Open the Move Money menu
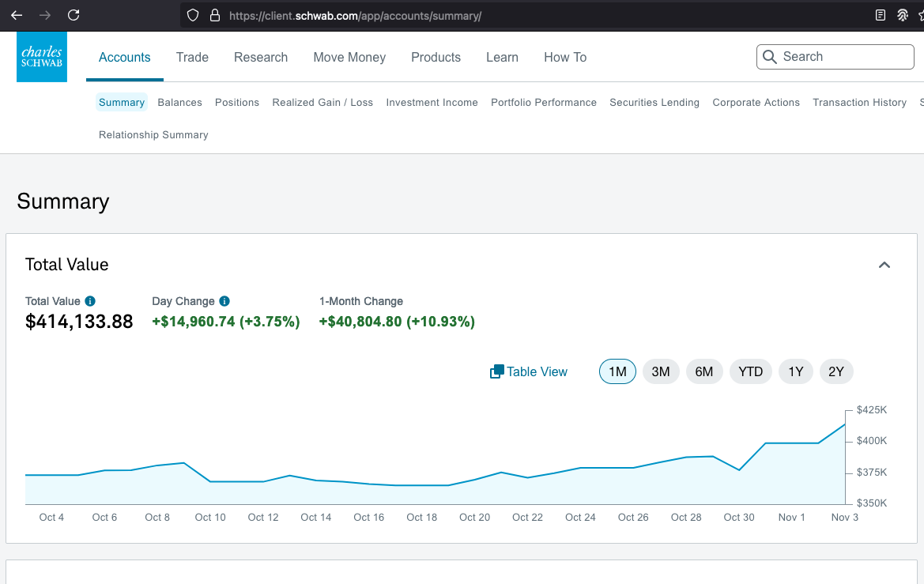Screen dimensions: 924x584 349,57
